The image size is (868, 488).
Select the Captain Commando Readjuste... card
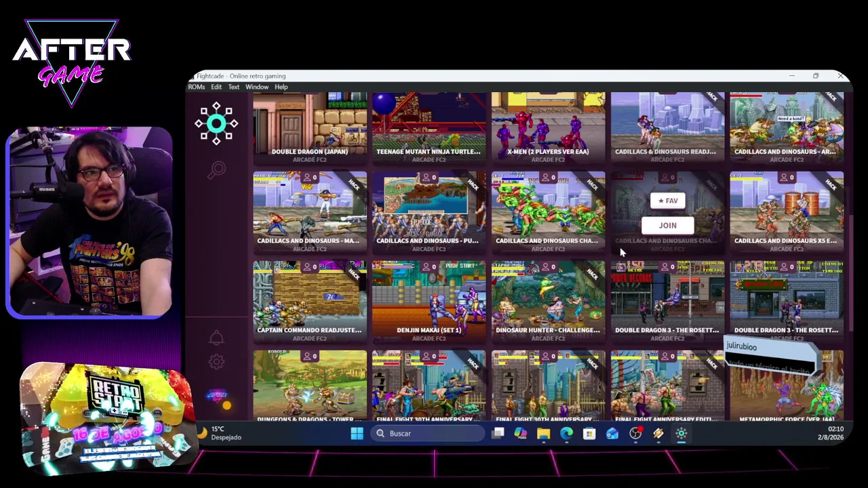point(310,301)
